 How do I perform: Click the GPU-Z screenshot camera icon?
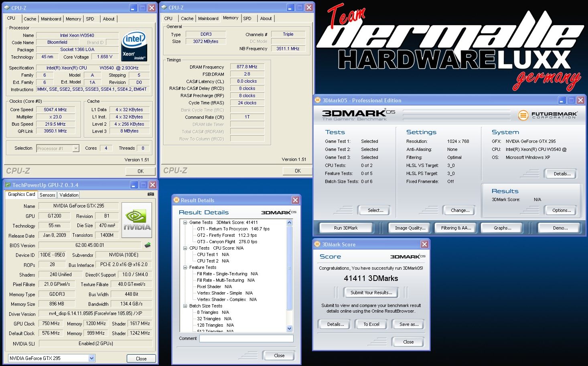coord(151,194)
